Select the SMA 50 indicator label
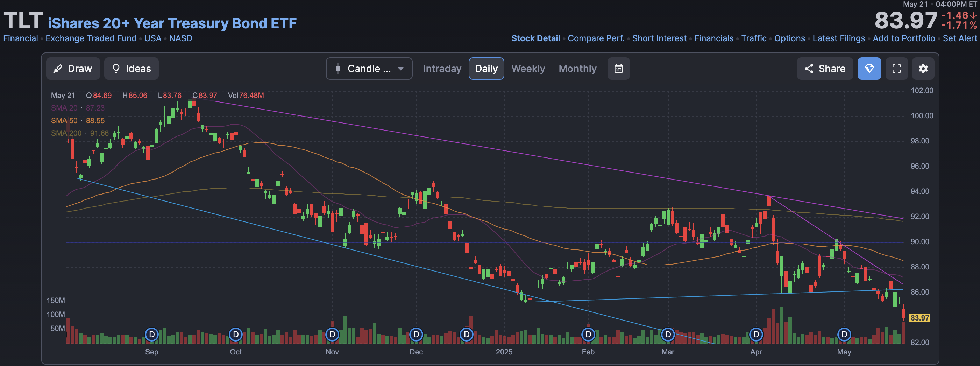 point(78,121)
